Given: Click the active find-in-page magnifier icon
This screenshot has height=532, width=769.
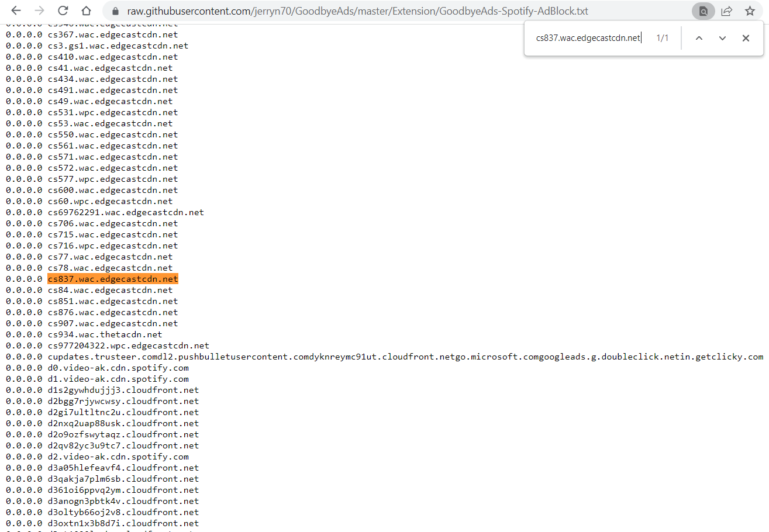Looking at the screenshot, I should point(703,11).
